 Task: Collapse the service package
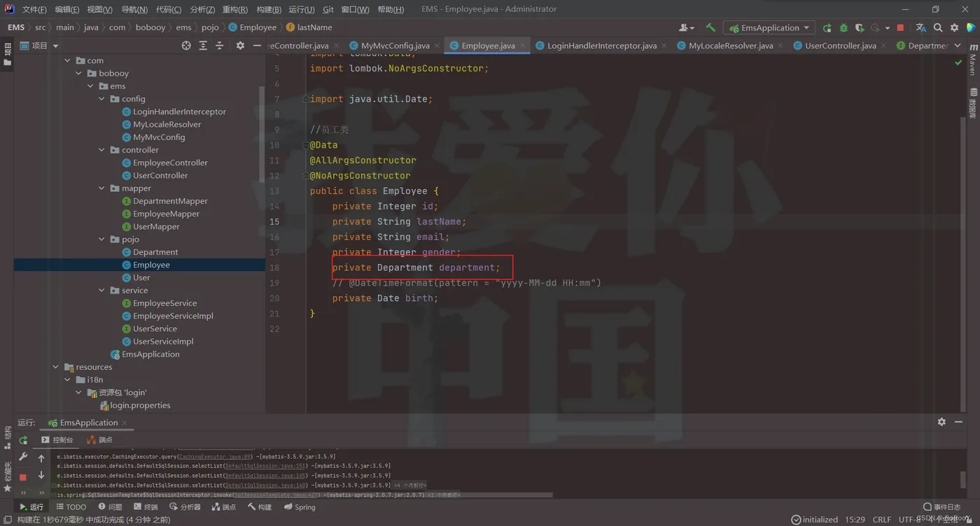102,291
